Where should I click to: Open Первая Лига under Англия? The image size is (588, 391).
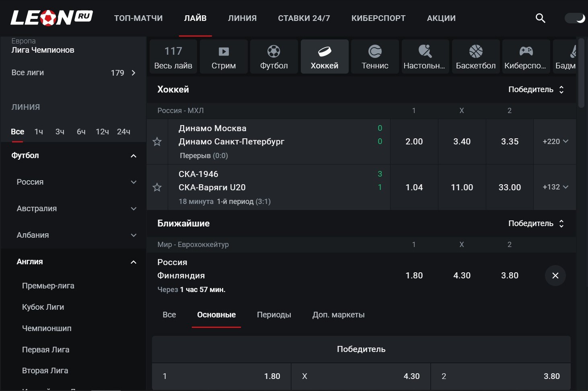(45, 350)
